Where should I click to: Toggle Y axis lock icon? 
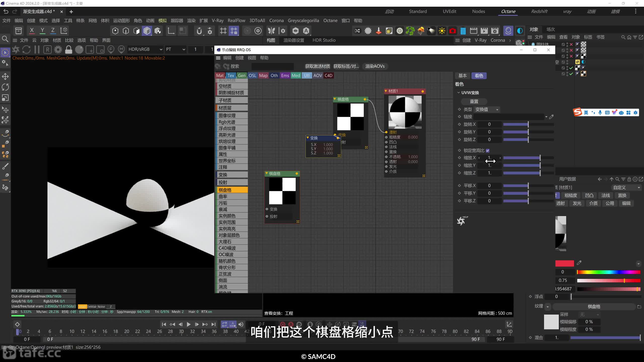(42, 31)
